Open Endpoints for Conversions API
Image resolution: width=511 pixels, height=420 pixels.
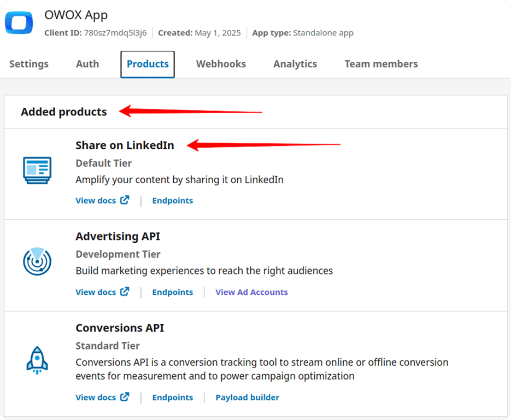pyautogui.click(x=173, y=398)
